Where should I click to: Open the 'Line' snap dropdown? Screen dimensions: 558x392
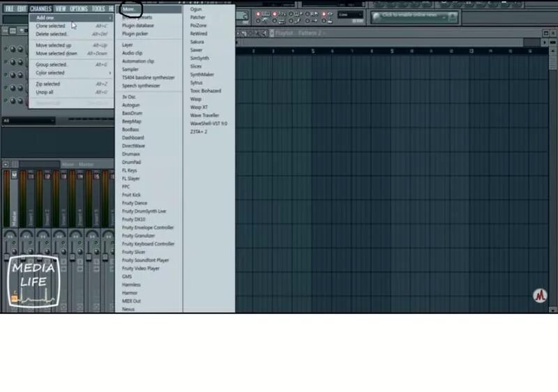(x=351, y=15)
